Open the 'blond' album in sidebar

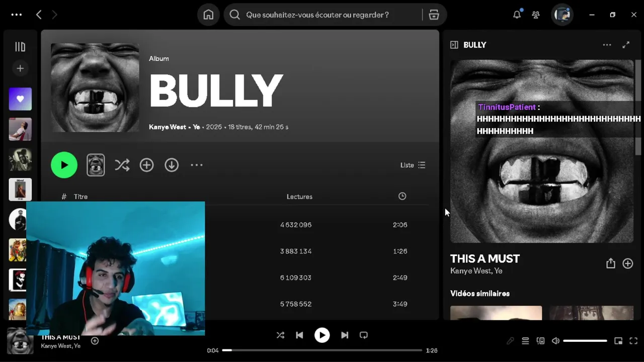[x=20, y=190]
